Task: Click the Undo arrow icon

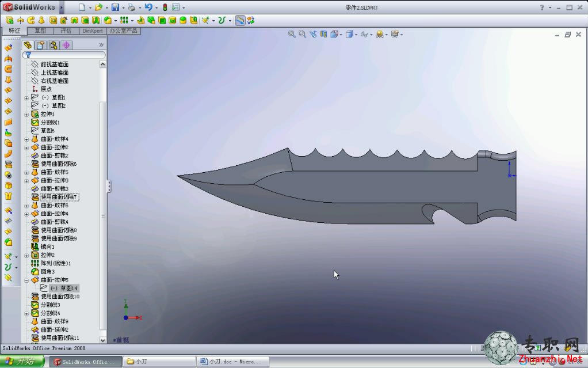Action: point(148,7)
